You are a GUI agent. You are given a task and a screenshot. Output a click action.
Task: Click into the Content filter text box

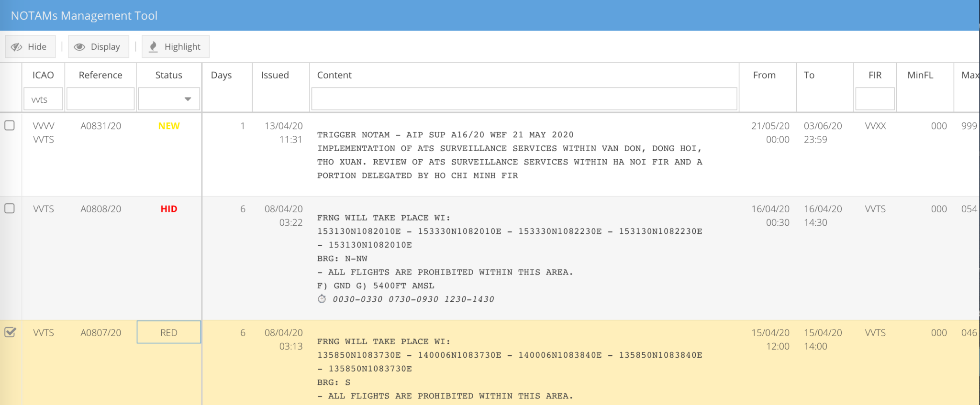pyautogui.click(x=524, y=99)
